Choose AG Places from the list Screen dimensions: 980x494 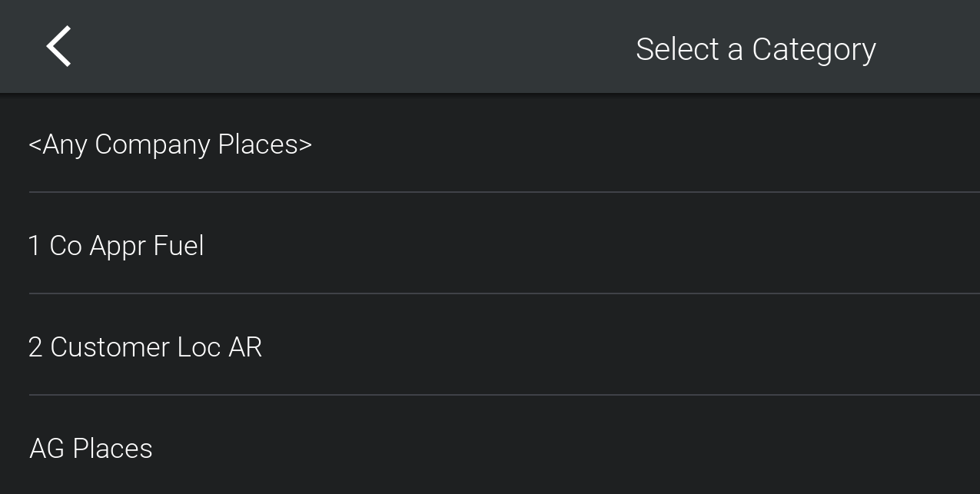click(91, 449)
